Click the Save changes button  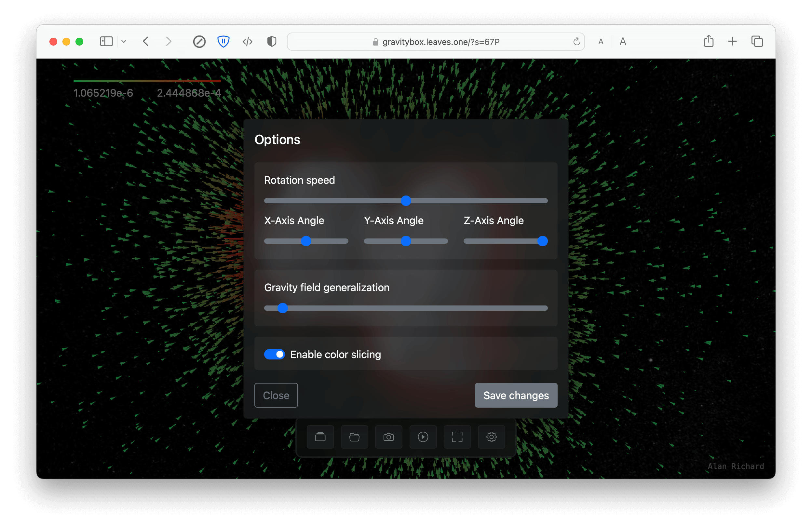click(x=516, y=395)
